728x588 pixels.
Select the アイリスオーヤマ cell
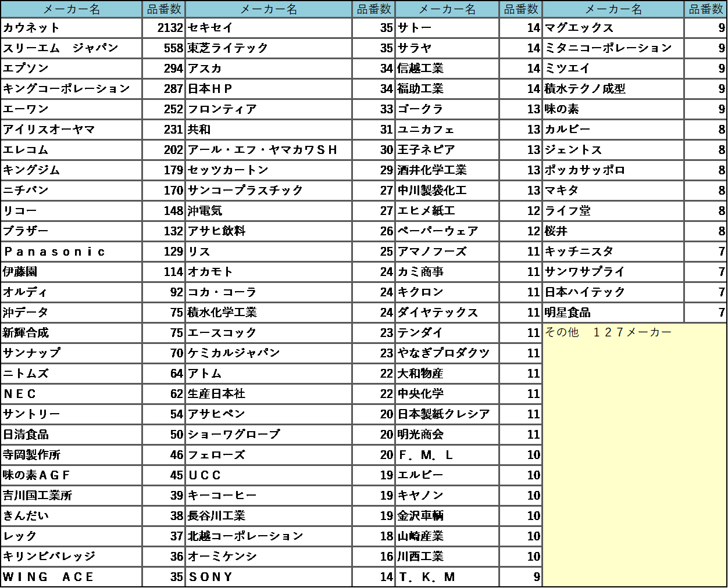click(x=72, y=130)
